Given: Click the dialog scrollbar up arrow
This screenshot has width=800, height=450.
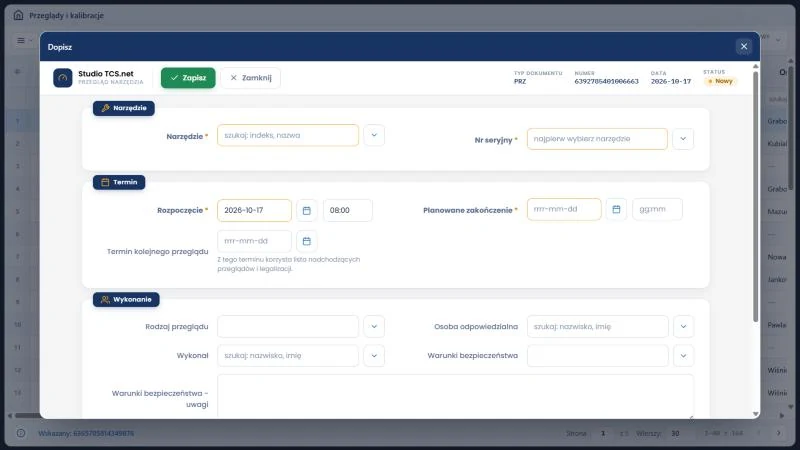Looking at the screenshot, I should (756, 66).
